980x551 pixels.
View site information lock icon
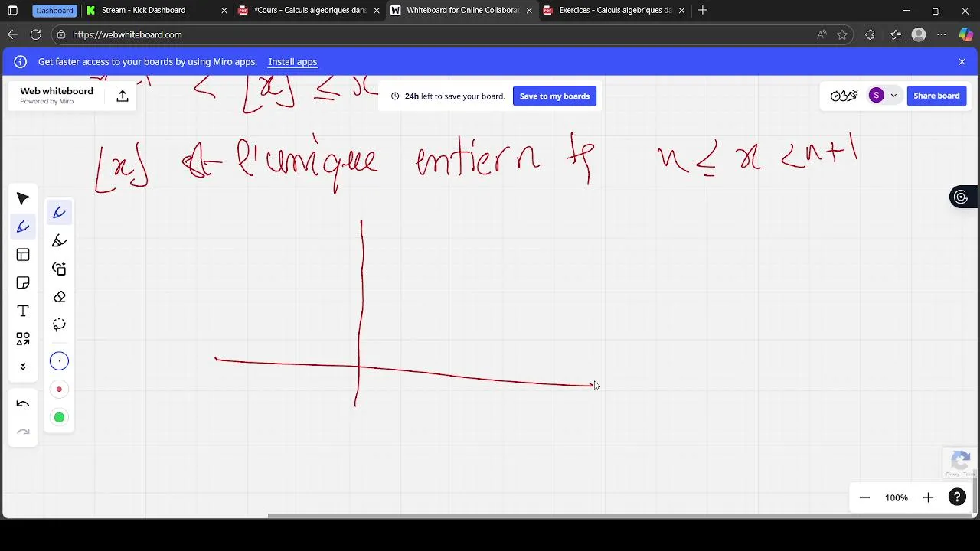[61, 34]
